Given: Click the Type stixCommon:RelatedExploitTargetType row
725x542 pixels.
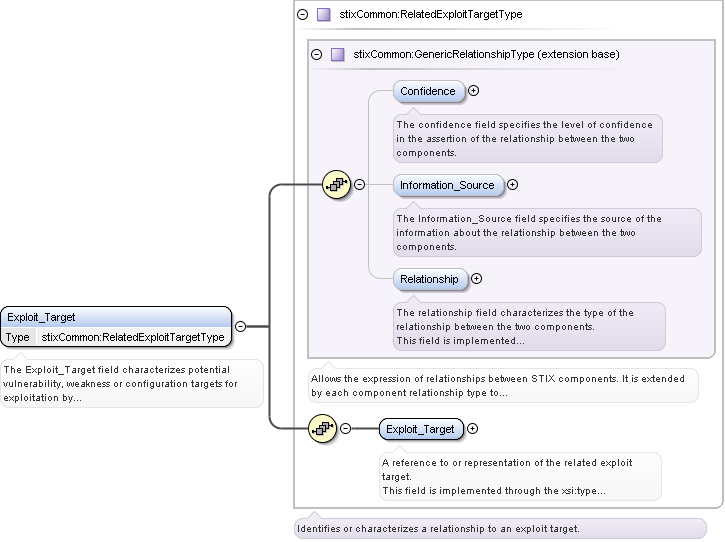Looking at the screenshot, I should (x=116, y=337).
